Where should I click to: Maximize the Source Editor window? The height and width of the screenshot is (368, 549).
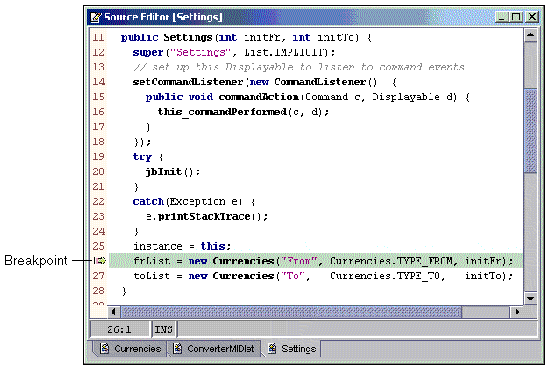[x=516, y=16]
